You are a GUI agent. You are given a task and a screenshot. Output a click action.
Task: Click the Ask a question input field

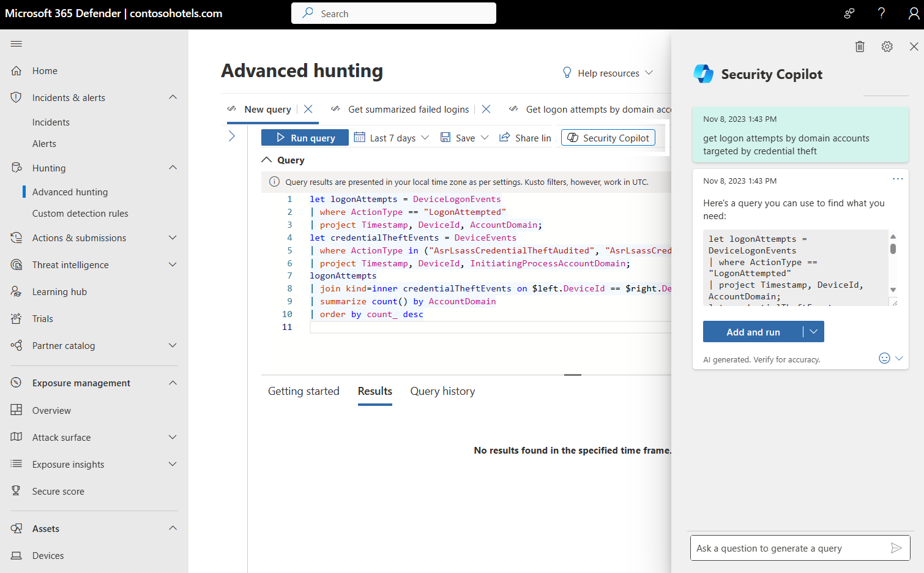[x=789, y=548]
